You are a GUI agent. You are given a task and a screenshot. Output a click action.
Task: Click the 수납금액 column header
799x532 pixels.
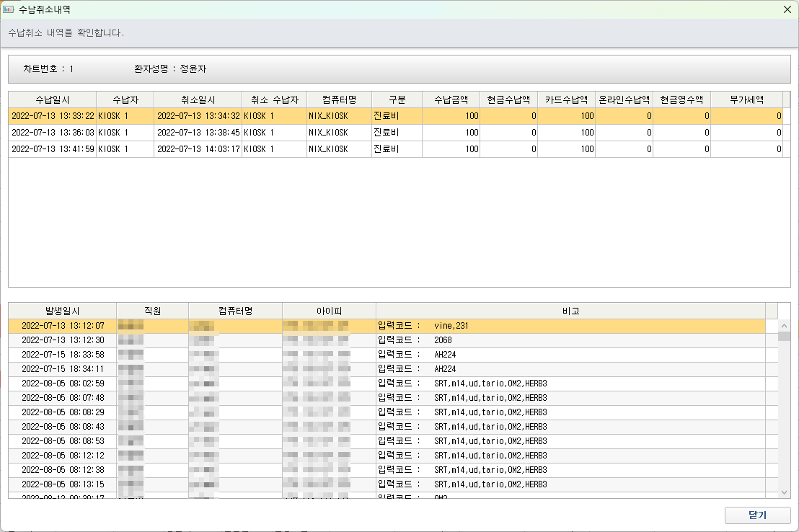pyautogui.click(x=451, y=99)
